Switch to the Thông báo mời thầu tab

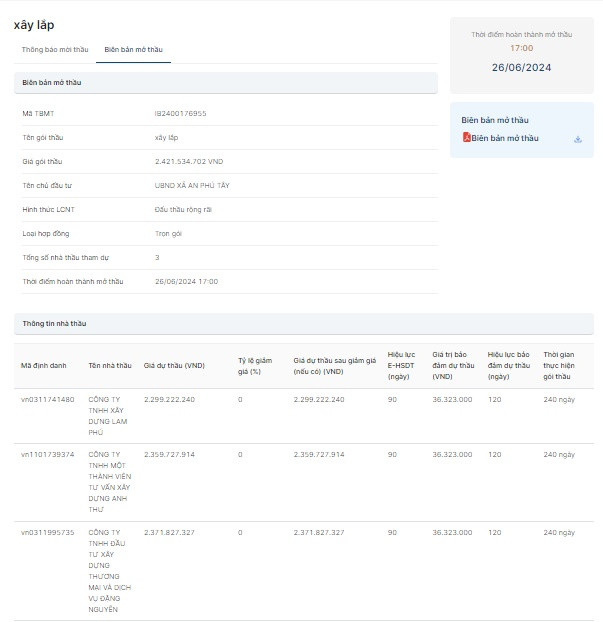54,49
